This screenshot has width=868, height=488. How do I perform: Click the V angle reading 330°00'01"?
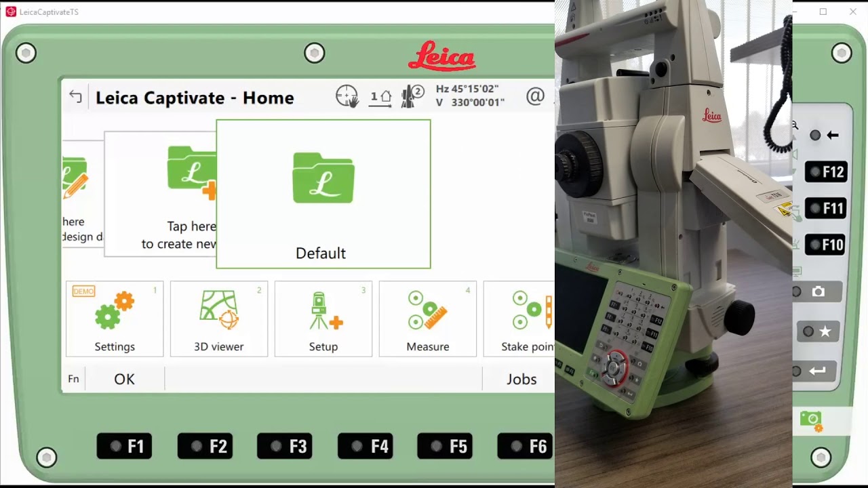pos(470,103)
